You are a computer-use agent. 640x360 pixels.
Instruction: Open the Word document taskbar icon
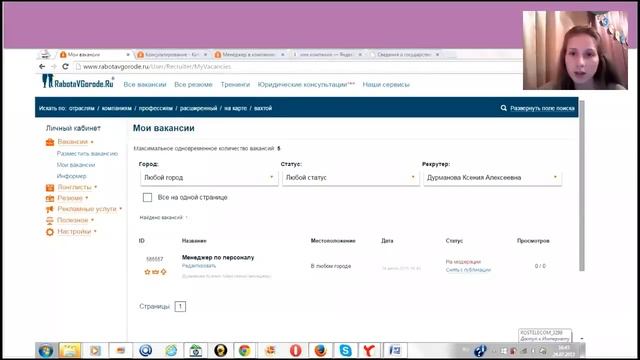click(x=395, y=351)
